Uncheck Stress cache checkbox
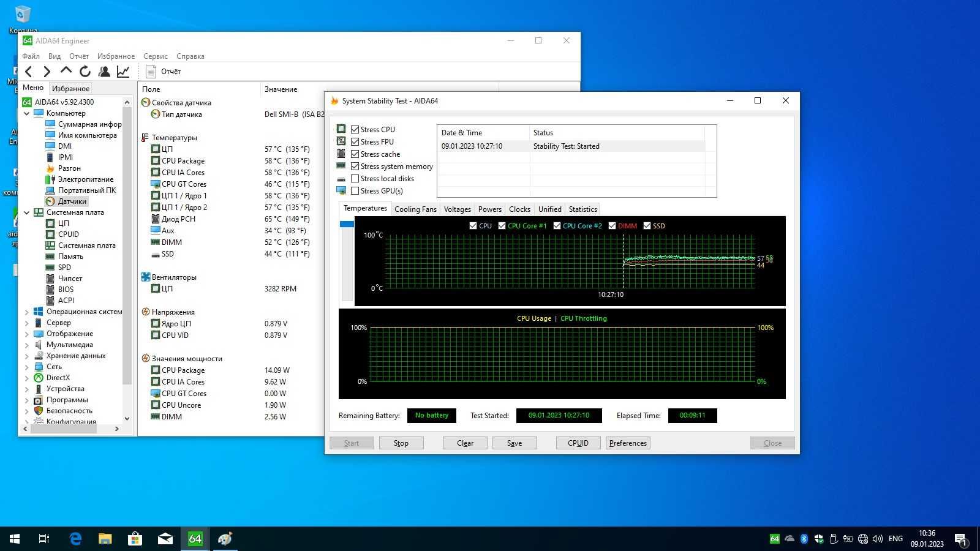The image size is (980, 551). point(355,154)
